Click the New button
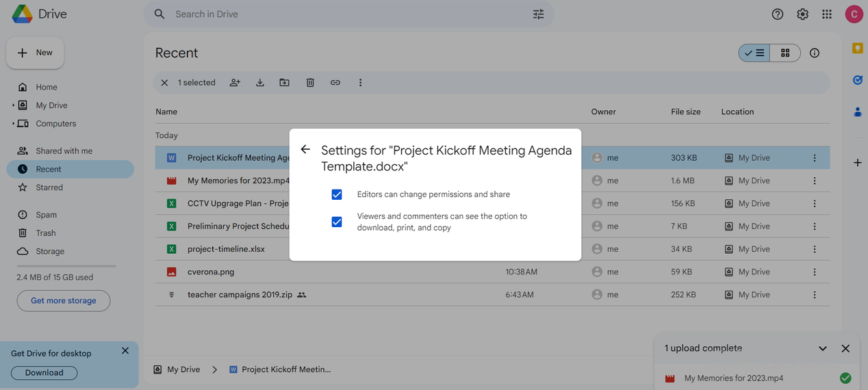The height and width of the screenshot is (390, 868). 35,53
